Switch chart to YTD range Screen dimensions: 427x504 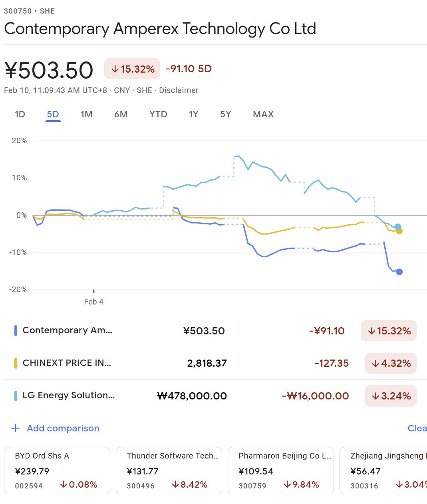pyautogui.click(x=158, y=115)
